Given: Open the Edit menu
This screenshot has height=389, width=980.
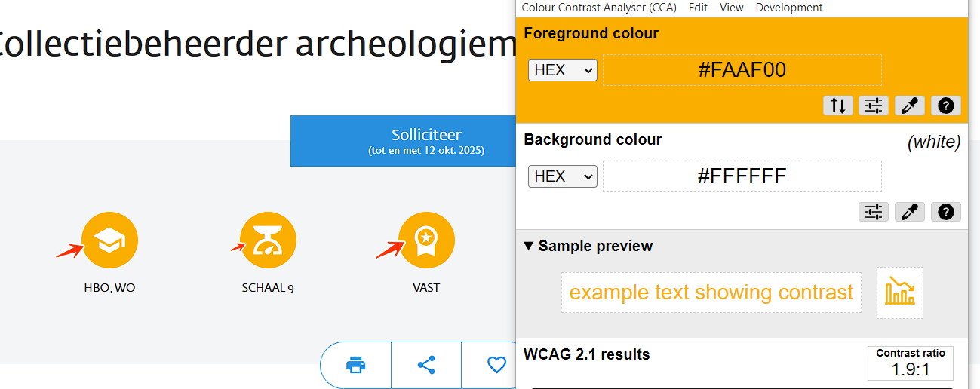Looking at the screenshot, I should pyautogui.click(x=698, y=8).
